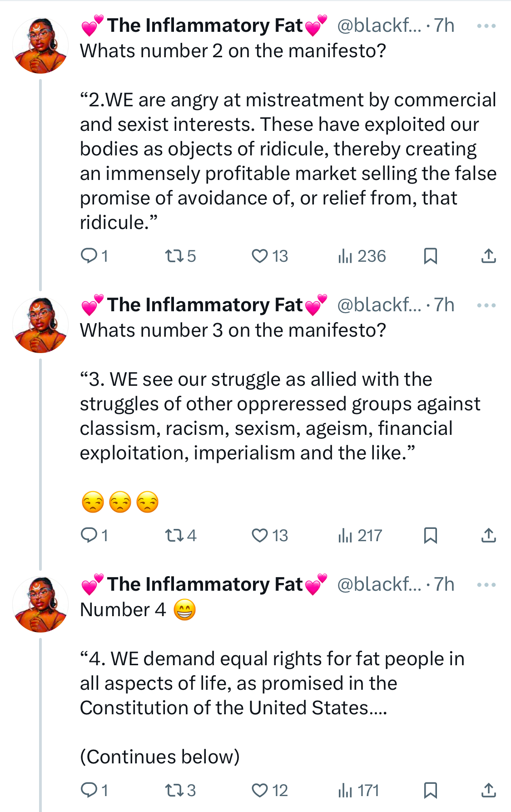The image size is (511, 812).
Task: Bookmark the number 3 manifesto tweet
Action: (x=430, y=536)
